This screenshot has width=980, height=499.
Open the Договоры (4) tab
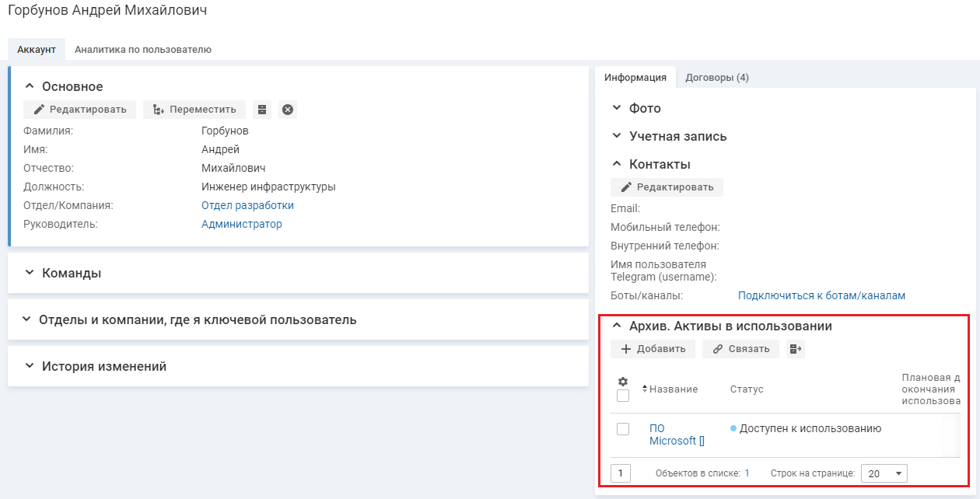(x=716, y=78)
